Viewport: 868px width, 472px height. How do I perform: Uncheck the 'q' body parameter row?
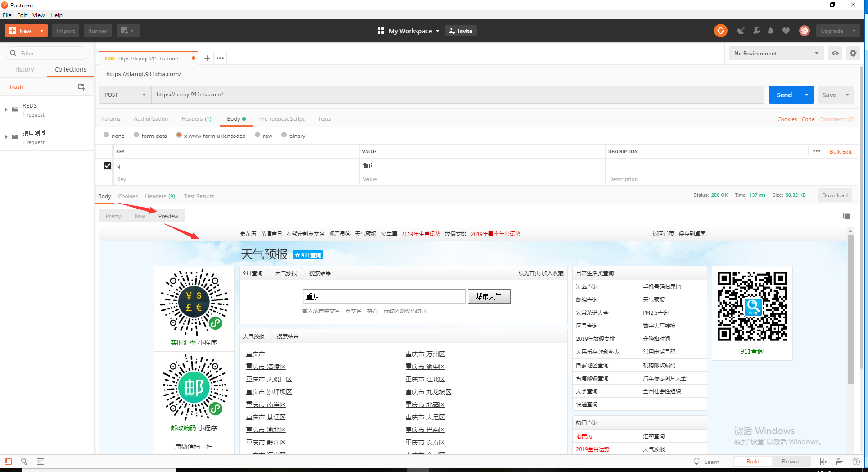pos(107,165)
